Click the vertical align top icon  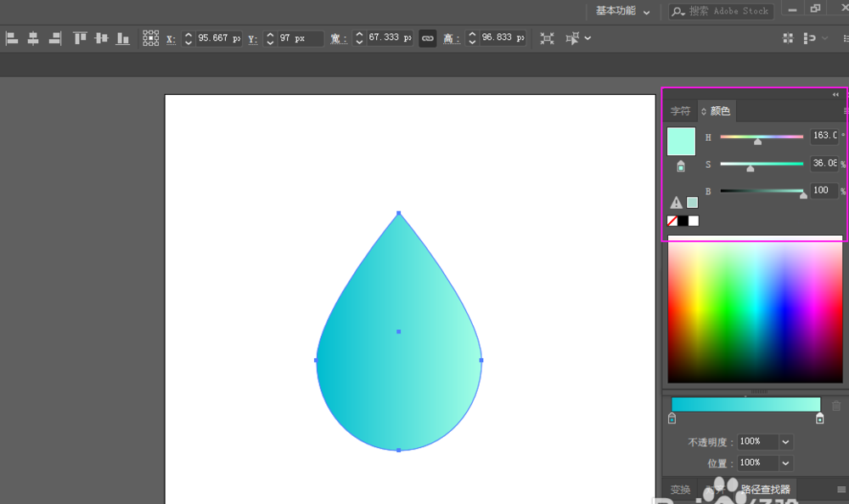tap(80, 38)
